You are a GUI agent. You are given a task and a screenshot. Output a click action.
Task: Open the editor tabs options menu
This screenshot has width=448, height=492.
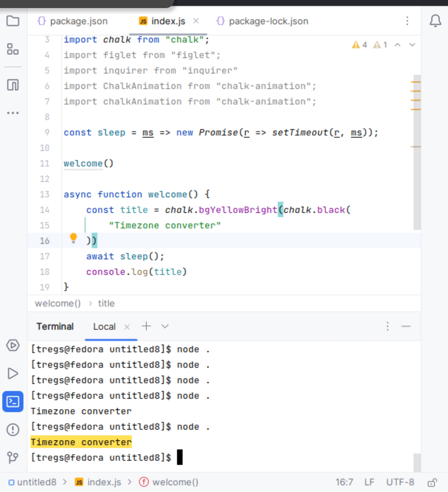407,21
